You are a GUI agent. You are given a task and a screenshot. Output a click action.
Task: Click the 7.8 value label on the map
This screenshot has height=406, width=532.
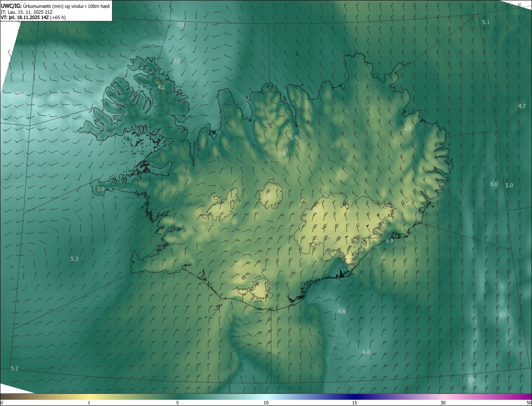471,380
